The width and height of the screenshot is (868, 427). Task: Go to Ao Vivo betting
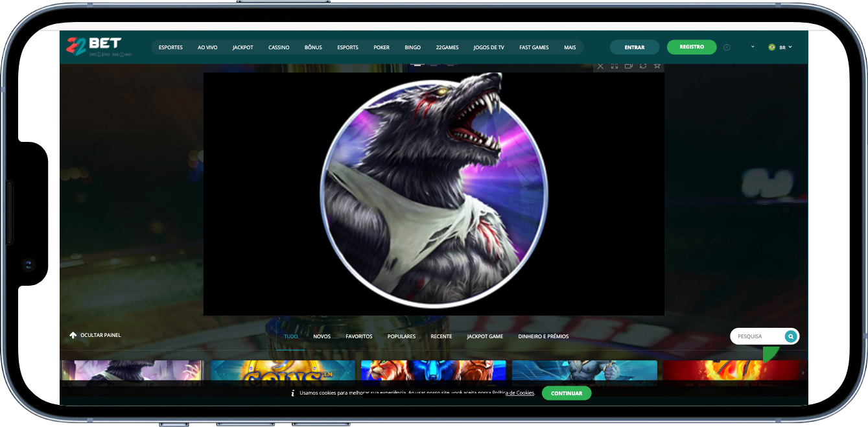click(207, 47)
